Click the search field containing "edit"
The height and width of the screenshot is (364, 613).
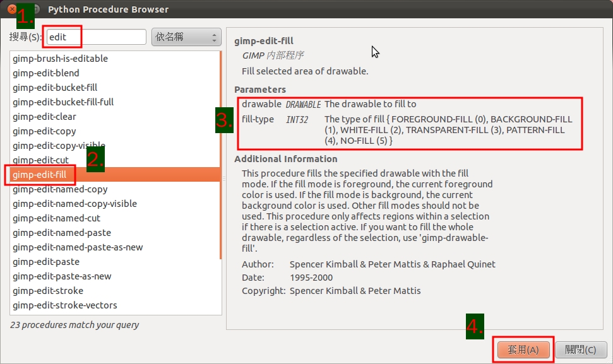click(x=96, y=37)
